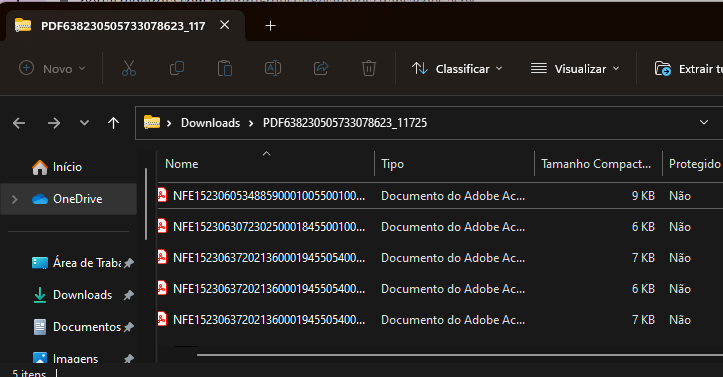Expand the OneDrive tree node
This screenshot has height=377, width=723.
coord(14,199)
